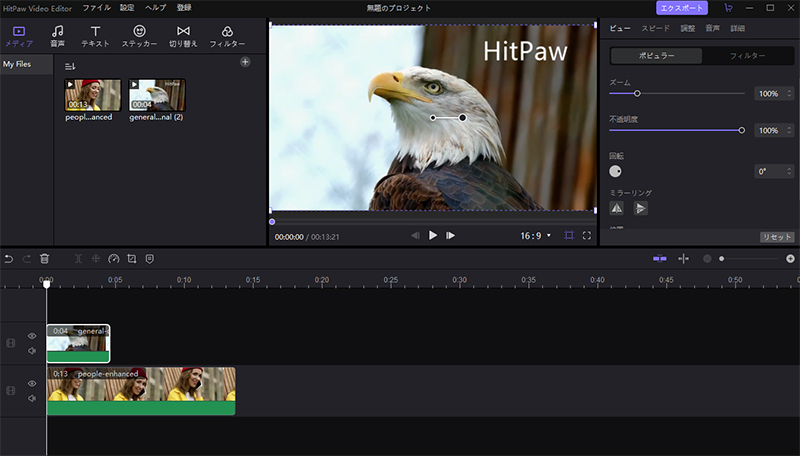Open the shopping cart icon
This screenshot has width=800, height=456.
[728, 8]
